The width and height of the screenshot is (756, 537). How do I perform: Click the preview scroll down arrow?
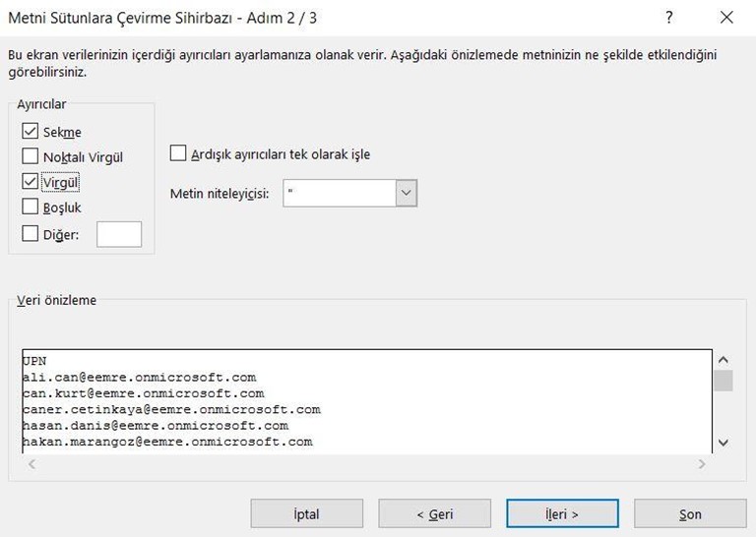(724, 443)
